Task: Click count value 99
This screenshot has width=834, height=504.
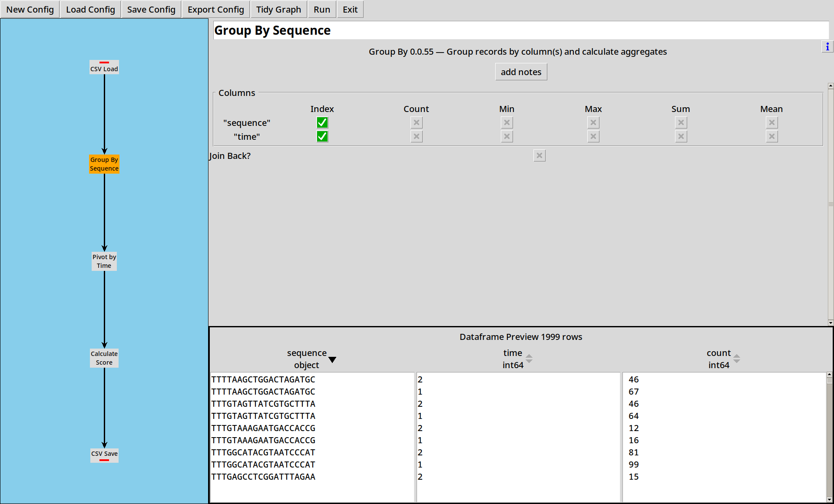Action: pos(633,464)
